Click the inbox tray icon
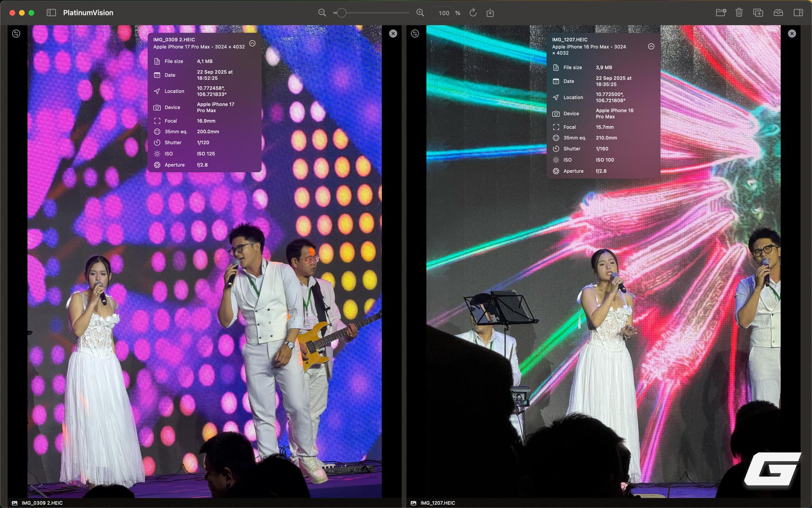 [x=778, y=13]
